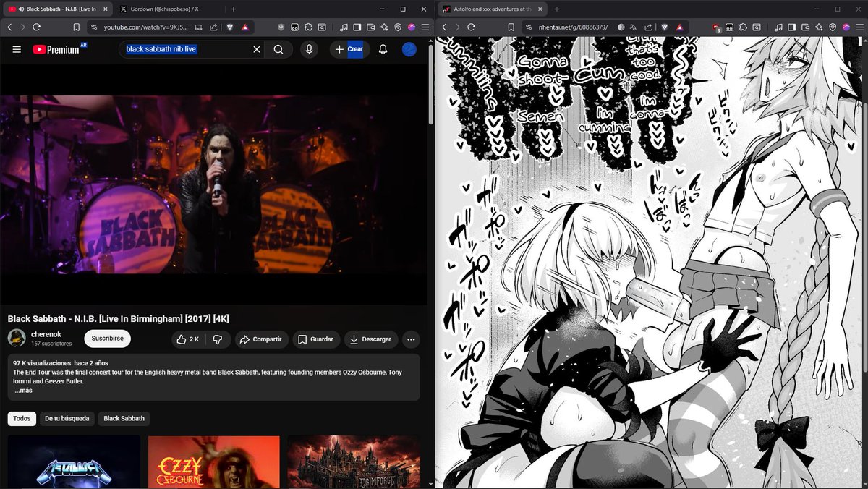
Task: Open the cherenok channel name link
Action: point(46,334)
